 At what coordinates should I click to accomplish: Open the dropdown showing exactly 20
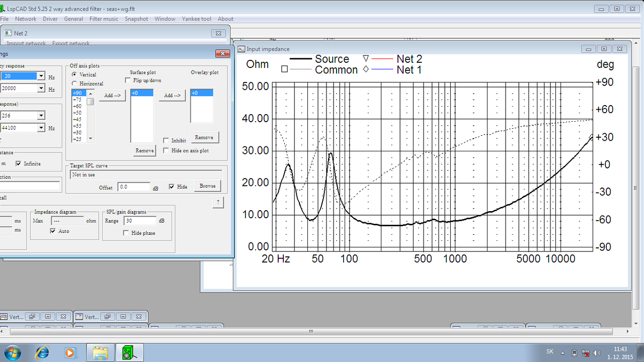point(41,76)
